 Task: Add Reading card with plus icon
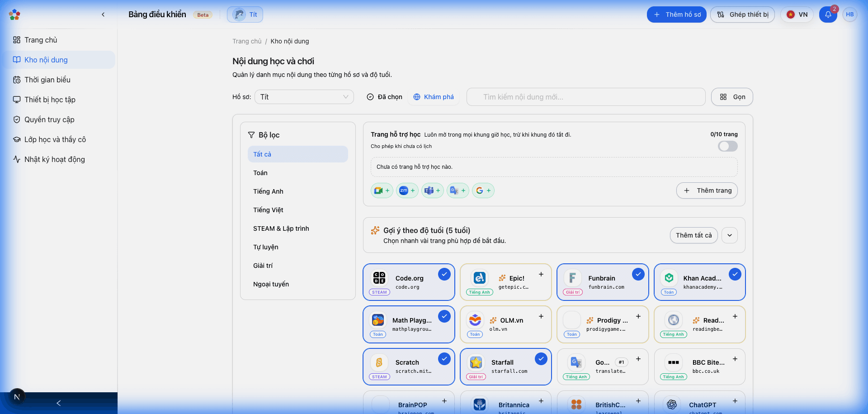pyautogui.click(x=735, y=316)
